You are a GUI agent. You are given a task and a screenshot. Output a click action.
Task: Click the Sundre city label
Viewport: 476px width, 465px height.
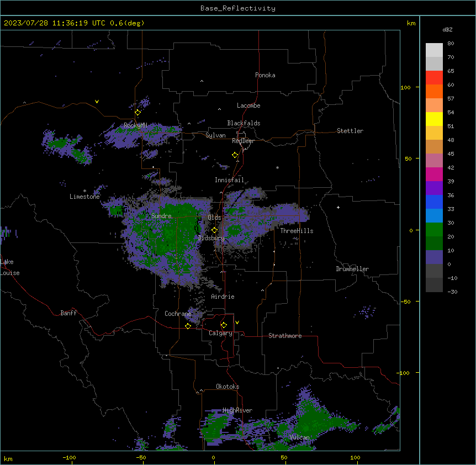click(161, 216)
